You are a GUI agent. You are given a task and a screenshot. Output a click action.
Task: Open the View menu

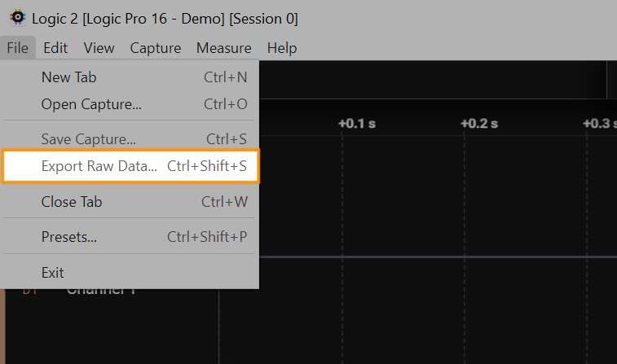pyautogui.click(x=99, y=48)
